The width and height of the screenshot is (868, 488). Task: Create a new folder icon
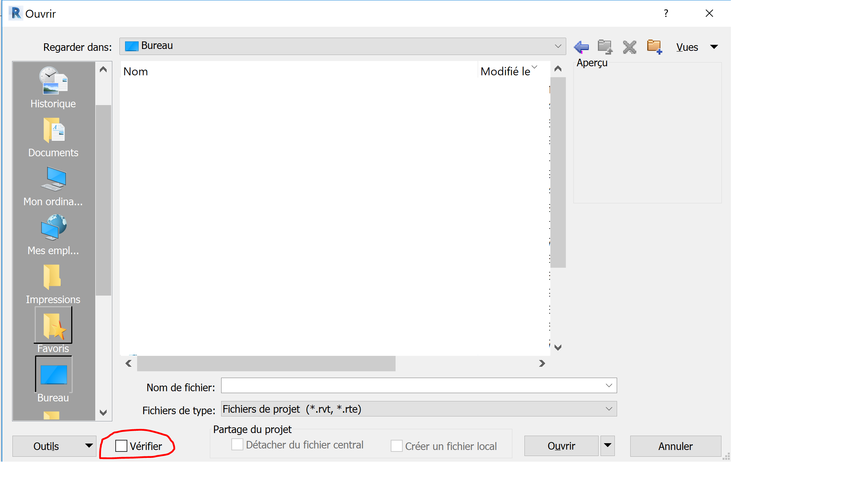click(x=654, y=47)
